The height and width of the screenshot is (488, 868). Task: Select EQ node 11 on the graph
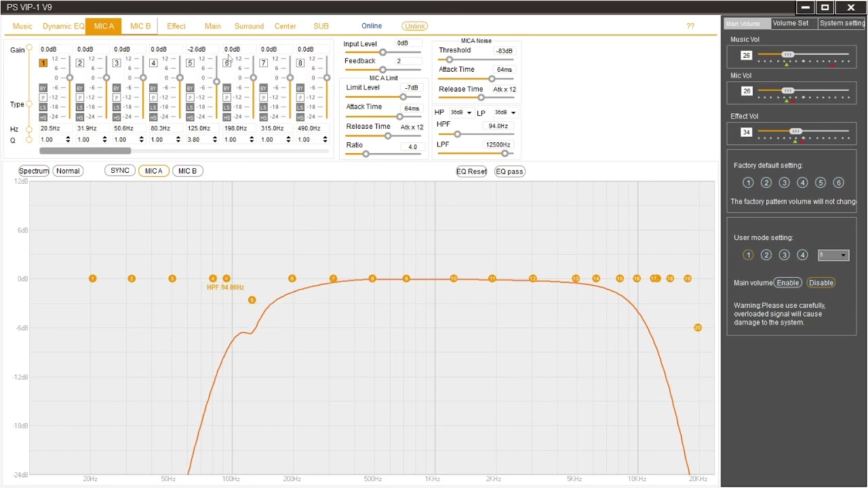click(x=492, y=279)
